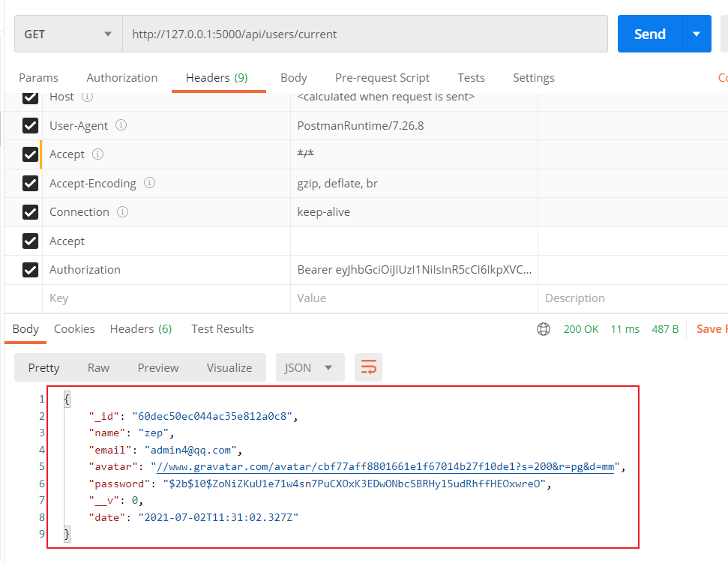
Task: Click the 11 ms response time
Action: point(625,329)
